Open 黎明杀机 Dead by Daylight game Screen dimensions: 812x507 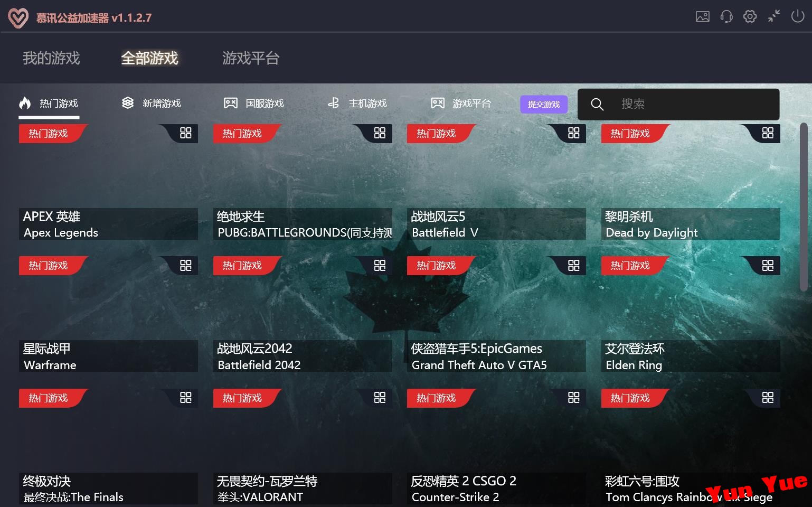tap(691, 182)
